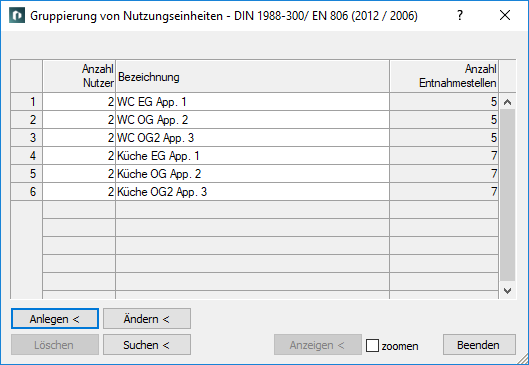Enable the zoomen checkbox
The height and width of the screenshot is (365, 529).
coord(372,345)
